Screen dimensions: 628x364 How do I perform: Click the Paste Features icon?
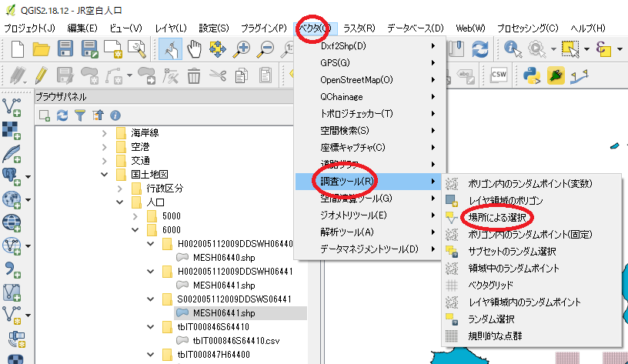point(266,75)
